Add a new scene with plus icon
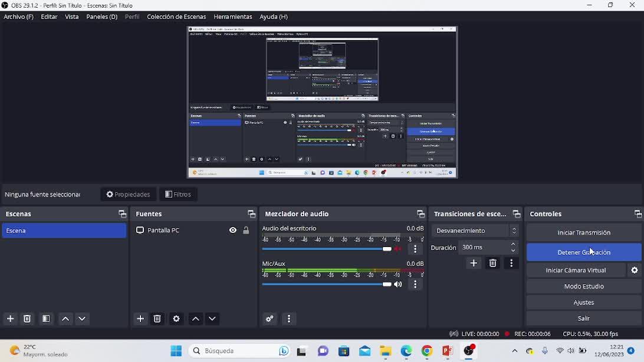 [10, 318]
